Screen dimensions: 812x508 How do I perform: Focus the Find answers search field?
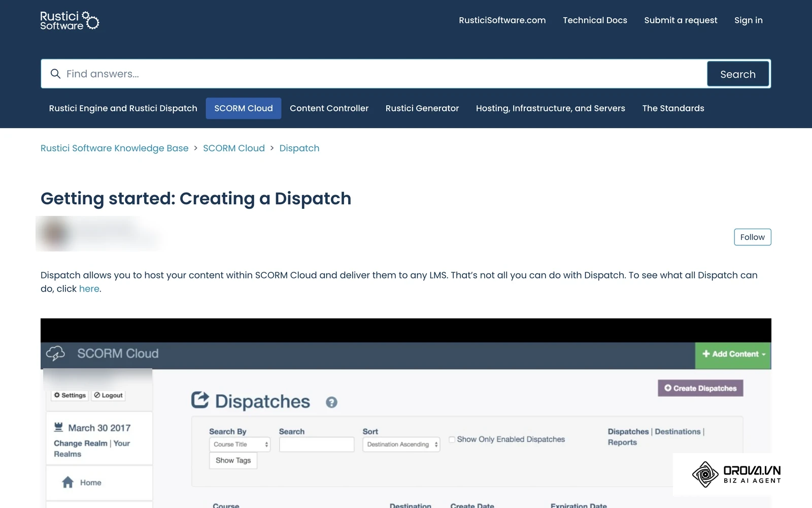click(x=374, y=74)
